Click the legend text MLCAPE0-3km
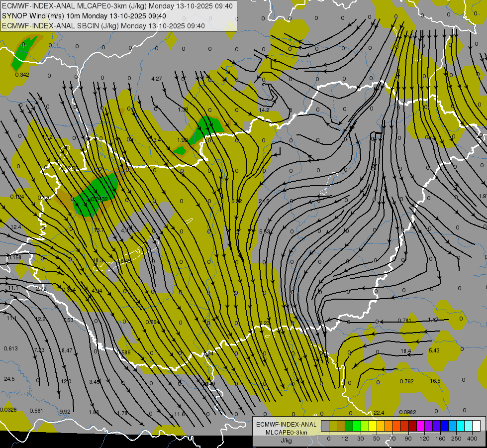 tap(287, 433)
